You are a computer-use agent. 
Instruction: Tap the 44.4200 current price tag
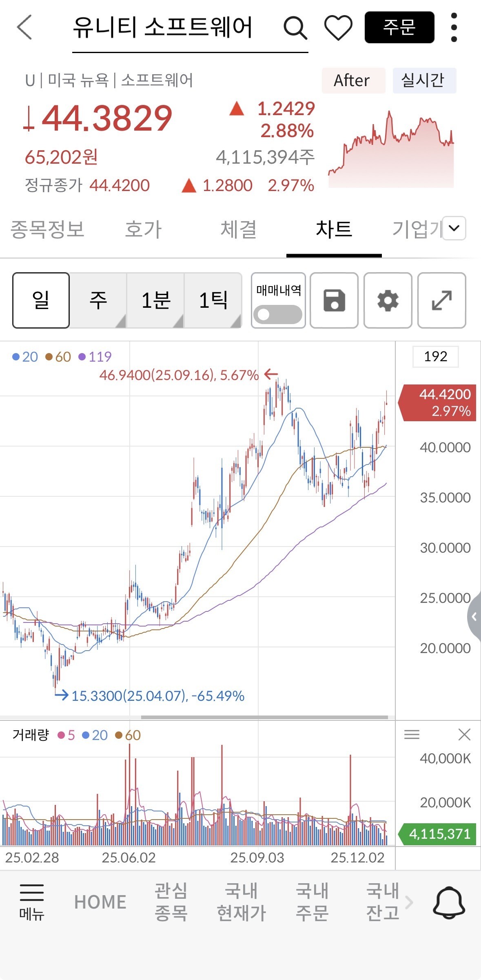coord(437,402)
